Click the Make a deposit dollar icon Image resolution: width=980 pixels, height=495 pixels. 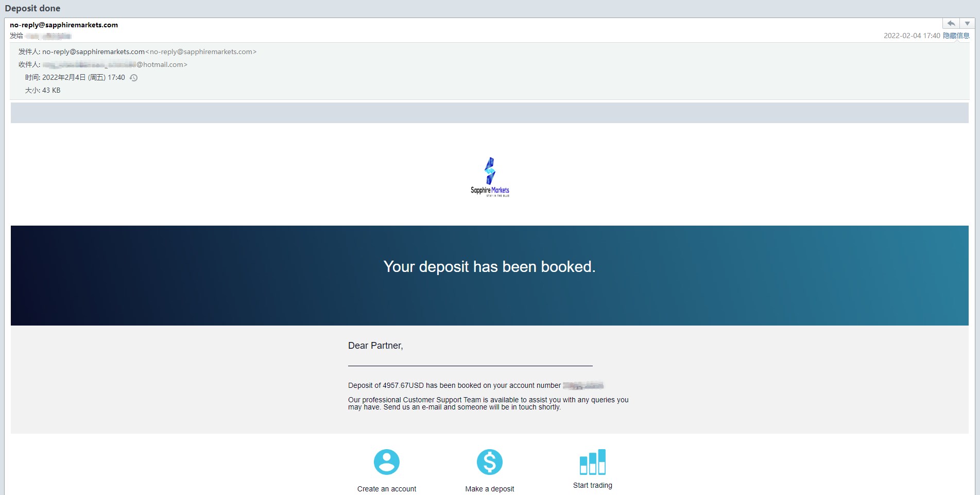(x=490, y=462)
